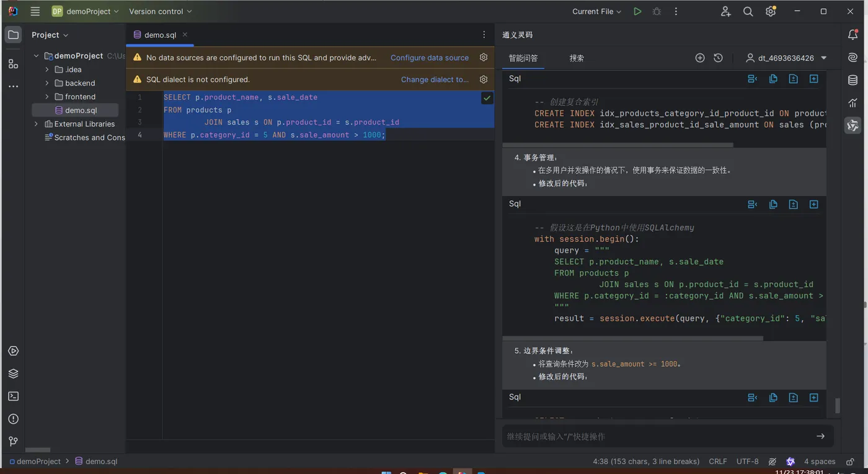Click horizontal scrollbar under SQLAlchemy code block
The width and height of the screenshot is (868, 474).
pyautogui.click(x=632, y=339)
